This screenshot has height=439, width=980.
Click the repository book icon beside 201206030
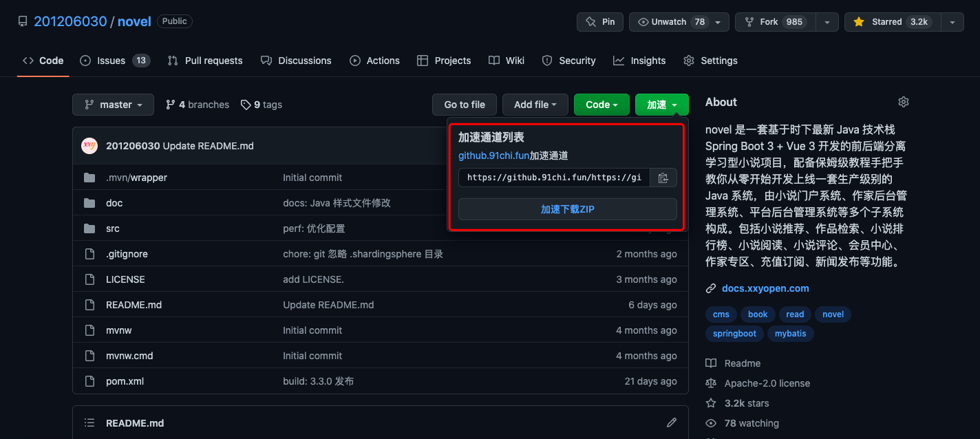point(23,21)
